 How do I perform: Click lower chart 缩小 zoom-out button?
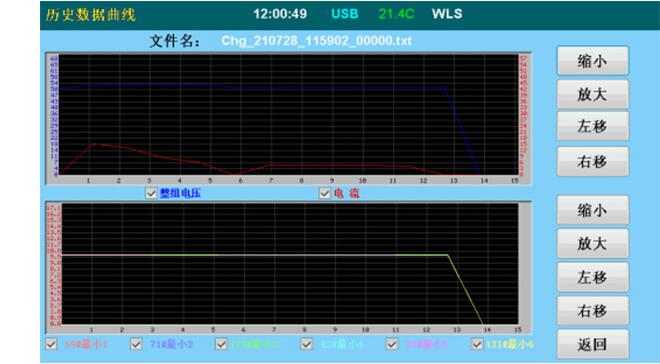593,210
